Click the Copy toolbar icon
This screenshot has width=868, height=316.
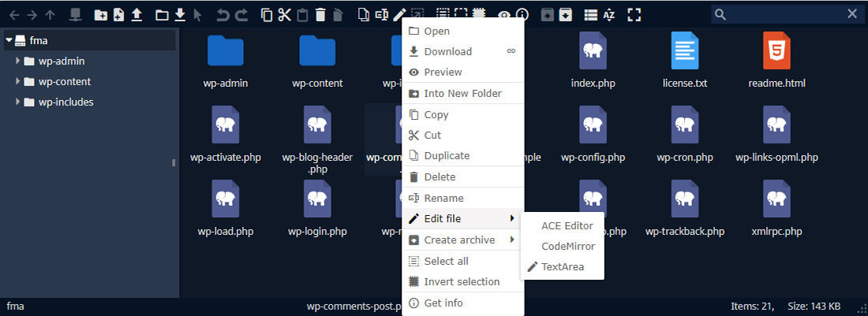tap(266, 15)
